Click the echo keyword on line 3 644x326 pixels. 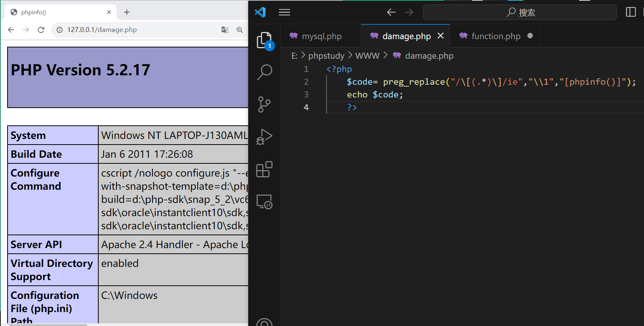tap(357, 94)
